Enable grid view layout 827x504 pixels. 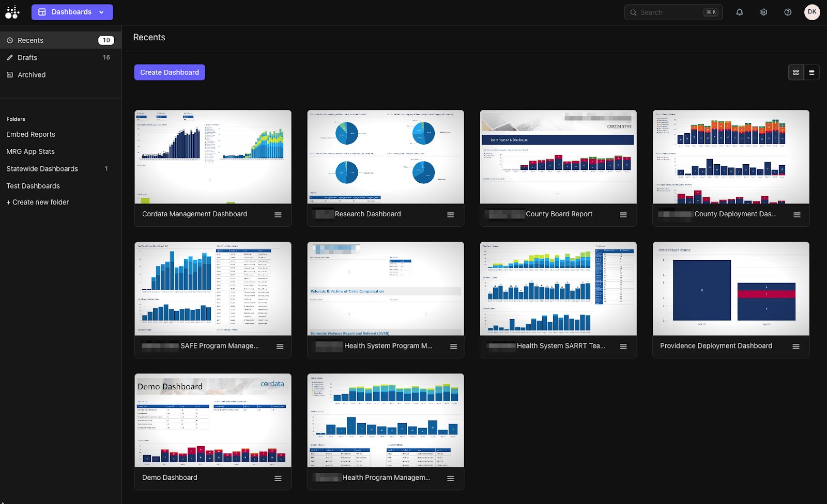click(795, 72)
